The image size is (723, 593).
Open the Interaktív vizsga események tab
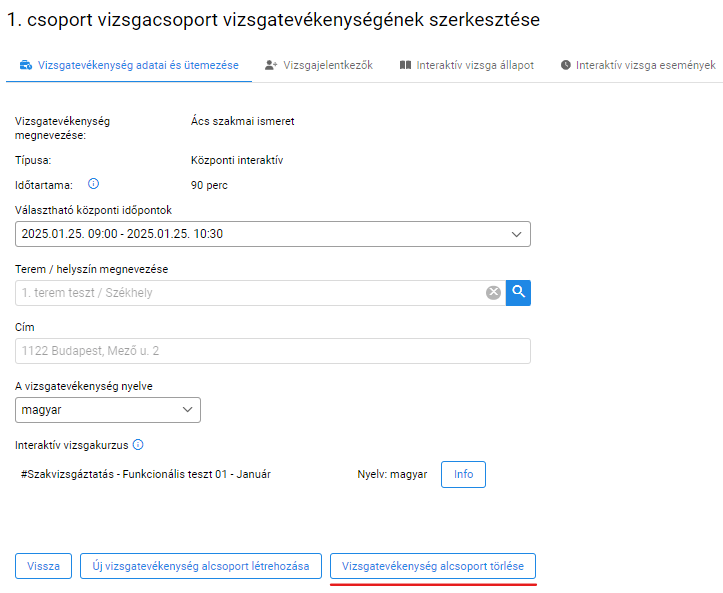[639, 65]
